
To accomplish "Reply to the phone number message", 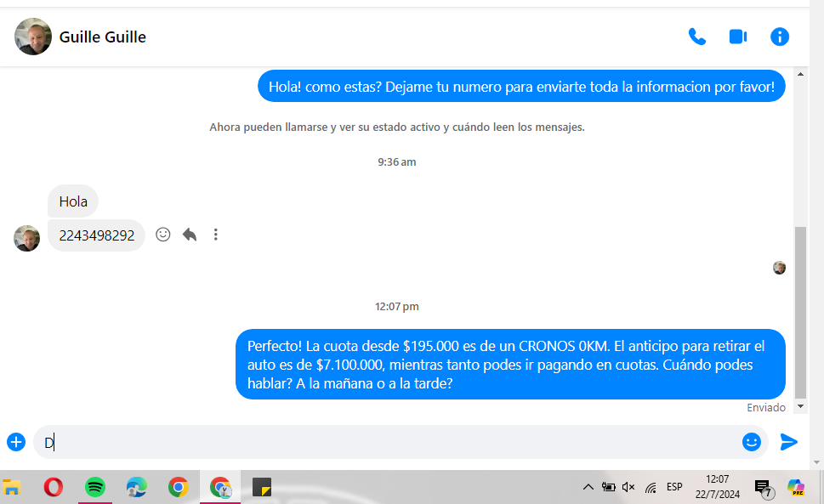I will click(x=190, y=235).
